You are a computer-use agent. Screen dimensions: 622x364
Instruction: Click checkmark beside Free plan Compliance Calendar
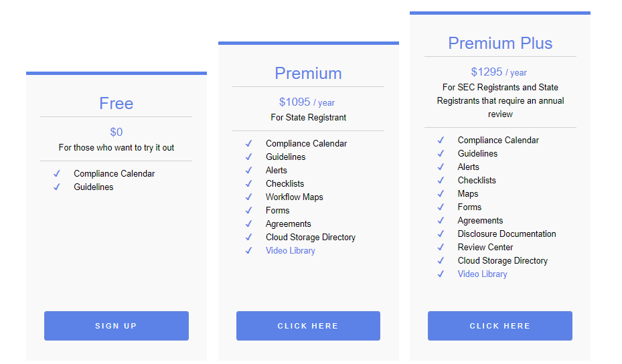pyautogui.click(x=57, y=174)
